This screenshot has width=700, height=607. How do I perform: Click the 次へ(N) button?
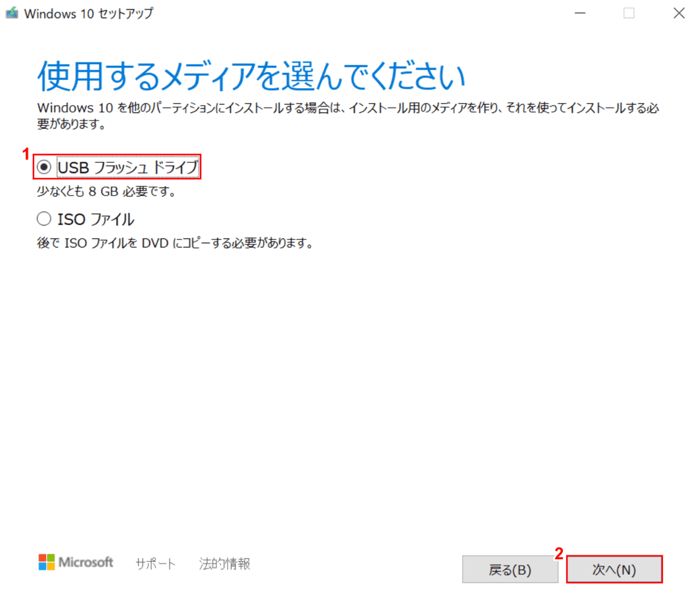click(x=614, y=569)
